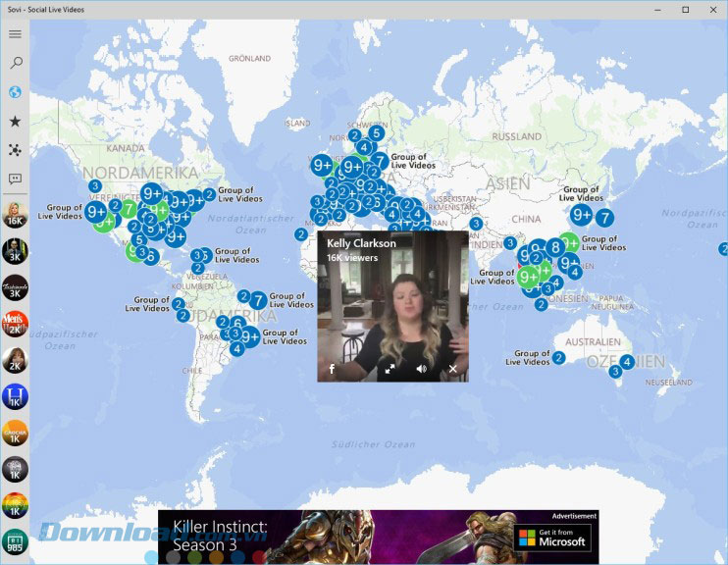Image resolution: width=728 pixels, height=565 pixels.
Task: Click the 2 marker over Indonesia
Action: pos(541,304)
